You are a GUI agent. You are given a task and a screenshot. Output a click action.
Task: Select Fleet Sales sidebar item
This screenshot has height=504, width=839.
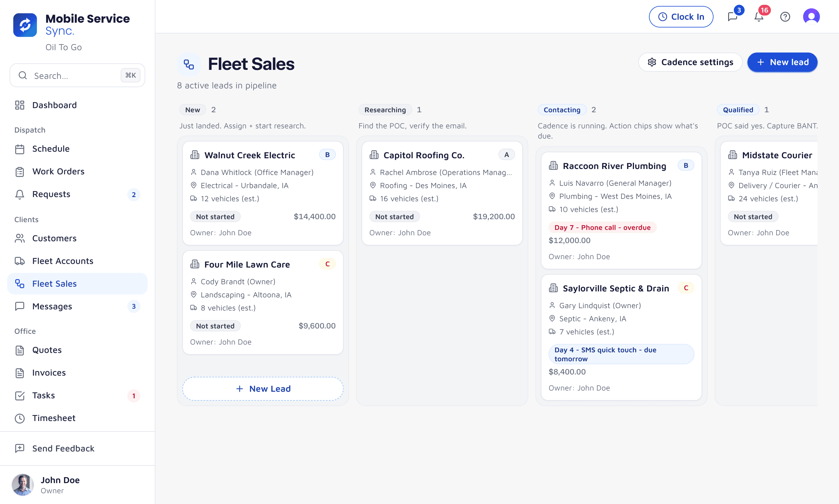77,284
